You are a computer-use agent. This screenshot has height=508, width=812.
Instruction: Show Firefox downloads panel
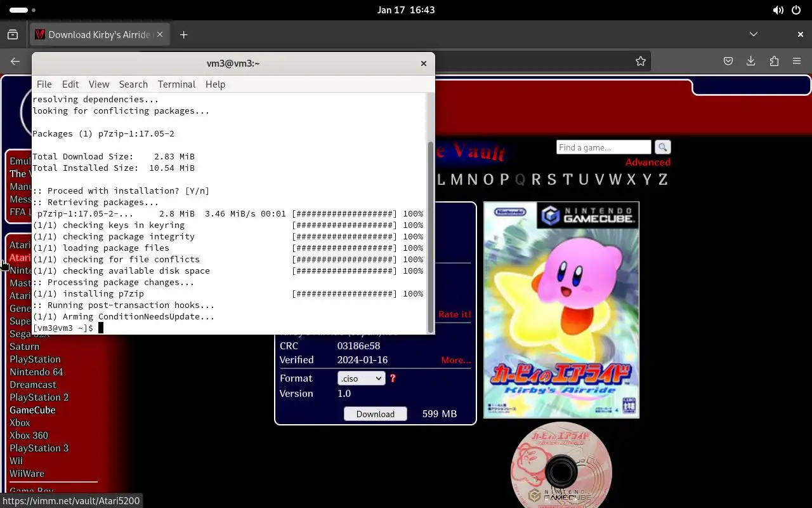coord(751,61)
